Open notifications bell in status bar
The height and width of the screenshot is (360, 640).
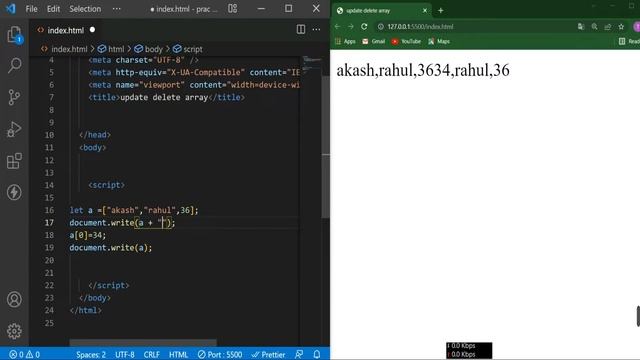click(317, 354)
